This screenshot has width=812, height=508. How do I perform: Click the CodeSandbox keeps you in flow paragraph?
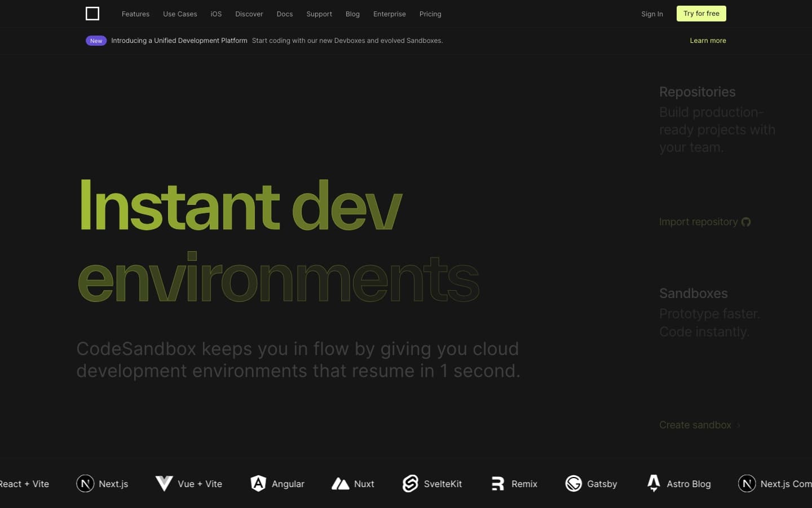298,360
